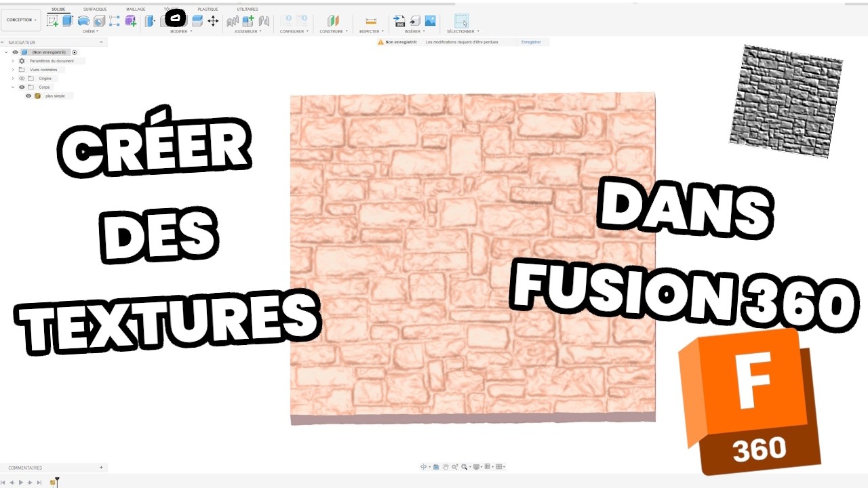Select the purple Create Form icon
The image size is (868, 488).
click(130, 20)
